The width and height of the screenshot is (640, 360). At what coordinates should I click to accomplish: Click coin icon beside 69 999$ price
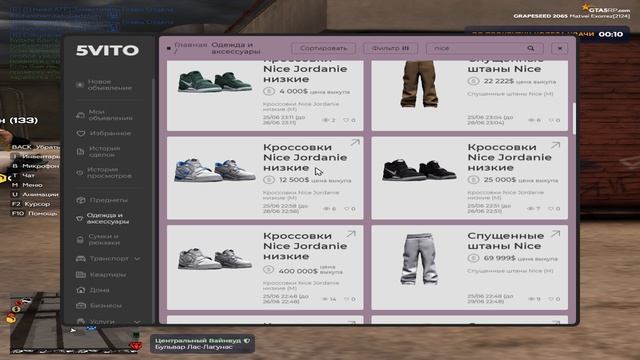click(x=473, y=258)
